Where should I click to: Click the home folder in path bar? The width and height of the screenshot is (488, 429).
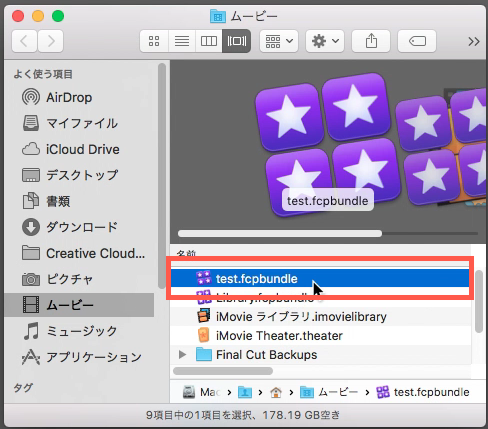(276, 392)
